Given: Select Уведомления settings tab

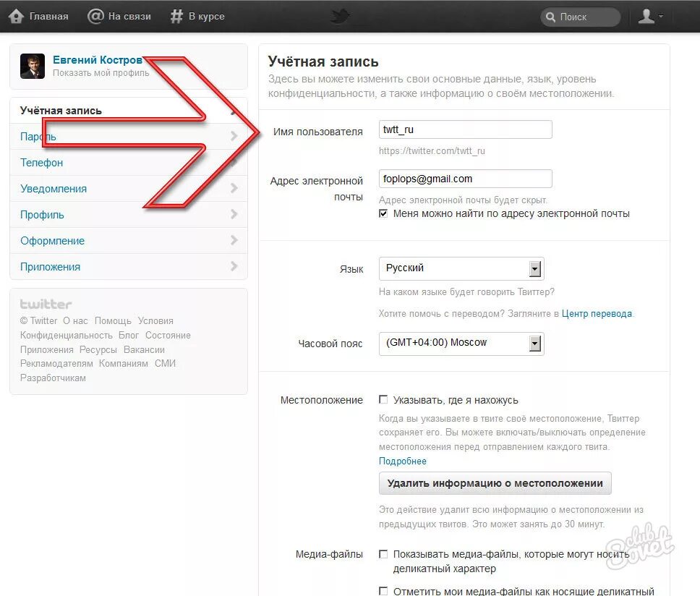Looking at the screenshot, I should click(129, 188).
